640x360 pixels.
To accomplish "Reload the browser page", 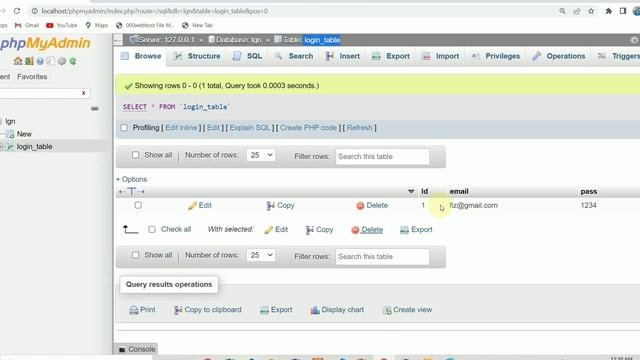I will tap(17, 11).
